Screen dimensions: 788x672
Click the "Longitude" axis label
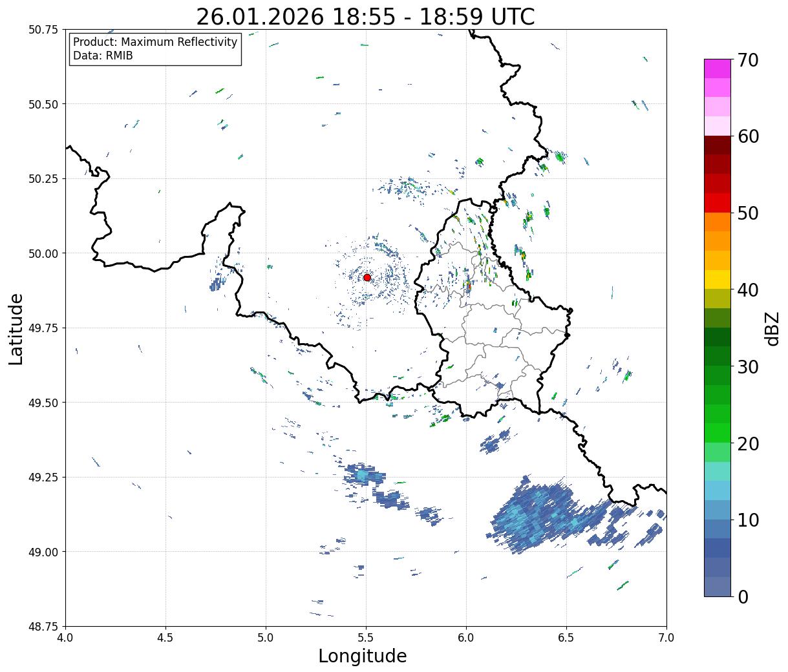pyautogui.click(x=363, y=656)
